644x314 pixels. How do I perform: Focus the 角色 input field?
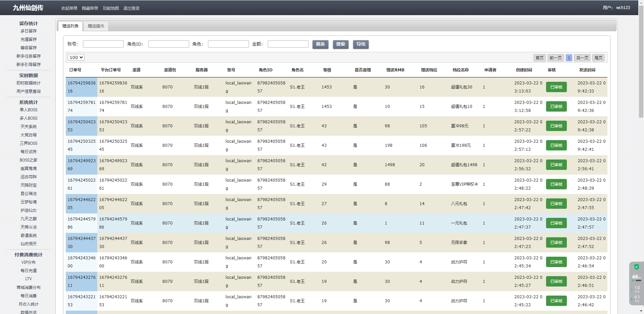tap(228, 44)
